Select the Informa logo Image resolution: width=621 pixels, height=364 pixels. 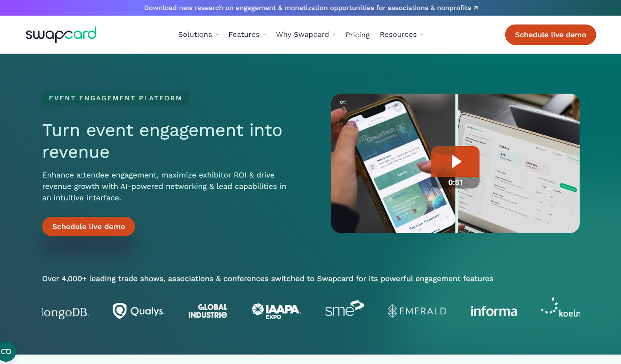(x=494, y=311)
